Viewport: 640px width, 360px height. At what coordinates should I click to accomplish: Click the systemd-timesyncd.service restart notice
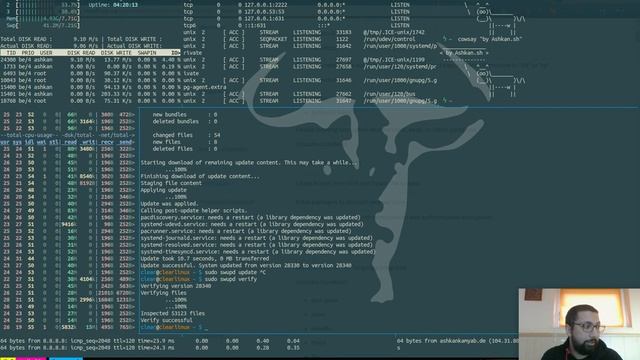[x=258, y=252]
